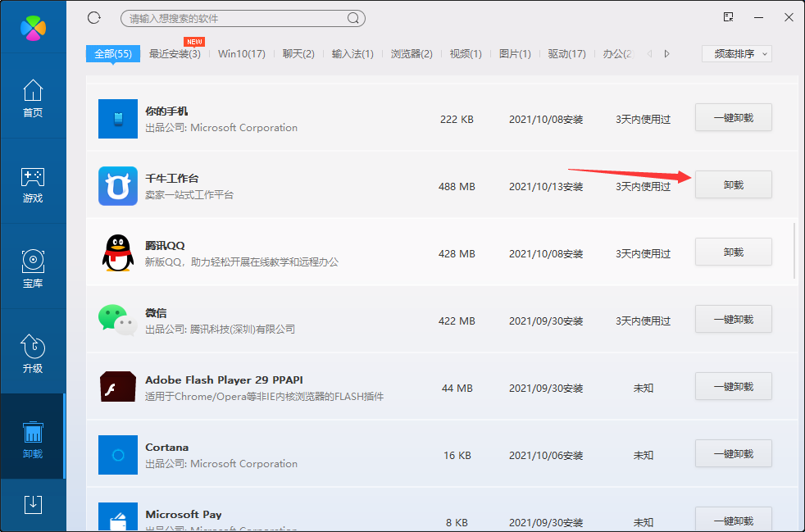Switch to 聊天(2) tab
Screen dimensions: 805x532
point(298,54)
